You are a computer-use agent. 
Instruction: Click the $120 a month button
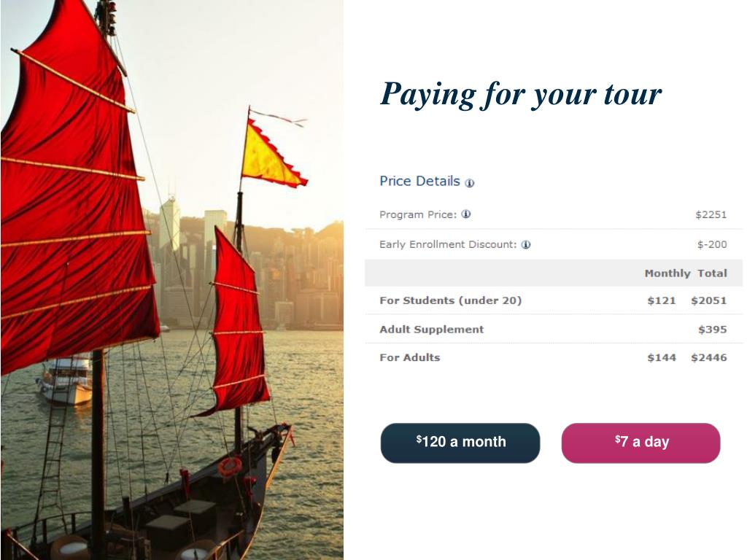pyautogui.click(x=460, y=443)
